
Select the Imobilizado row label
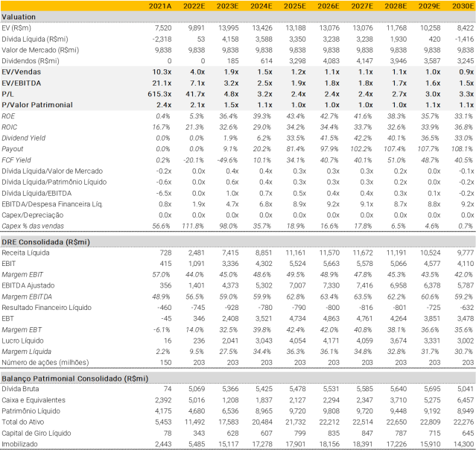tap(21, 444)
